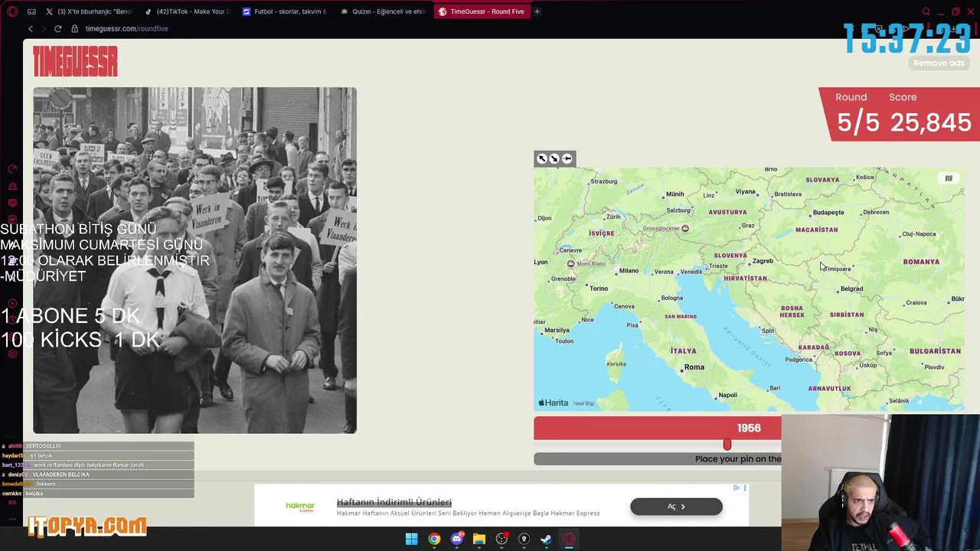Click Apple Harita logo on the map

click(x=554, y=403)
